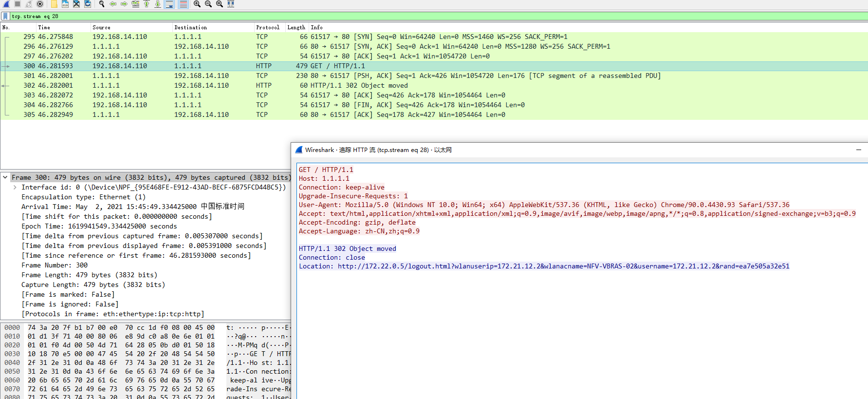The height and width of the screenshot is (399, 868).
Task: Select packet 303 ACK row
Action: [434, 95]
